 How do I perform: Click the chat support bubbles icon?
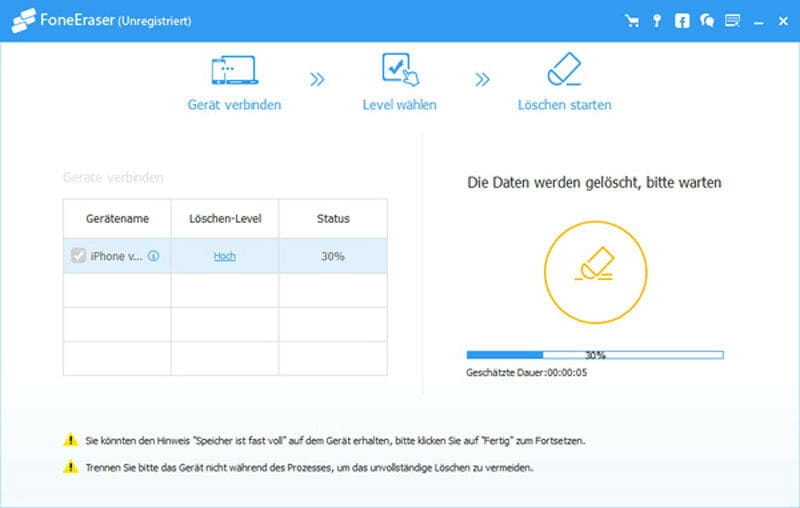707,20
